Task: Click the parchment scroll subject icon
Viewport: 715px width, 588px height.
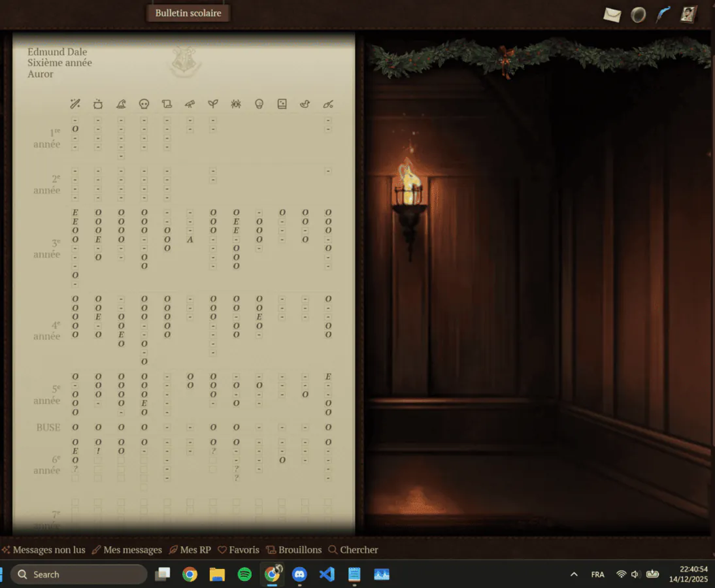Action: click(167, 104)
